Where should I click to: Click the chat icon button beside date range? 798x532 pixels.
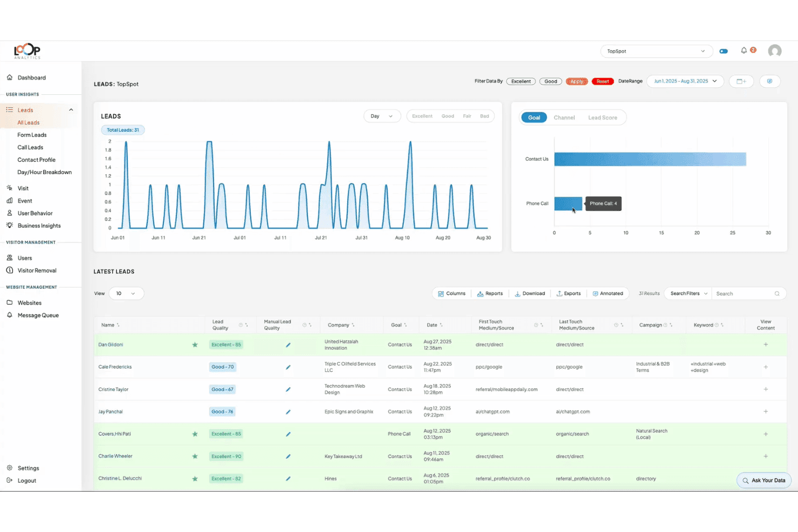pyautogui.click(x=770, y=81)
